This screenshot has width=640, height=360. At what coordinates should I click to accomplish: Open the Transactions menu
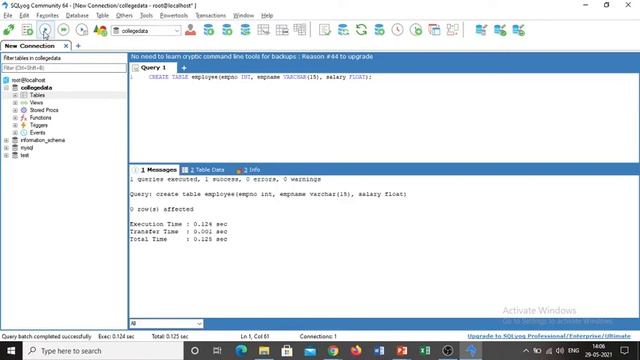click(211, 16)
